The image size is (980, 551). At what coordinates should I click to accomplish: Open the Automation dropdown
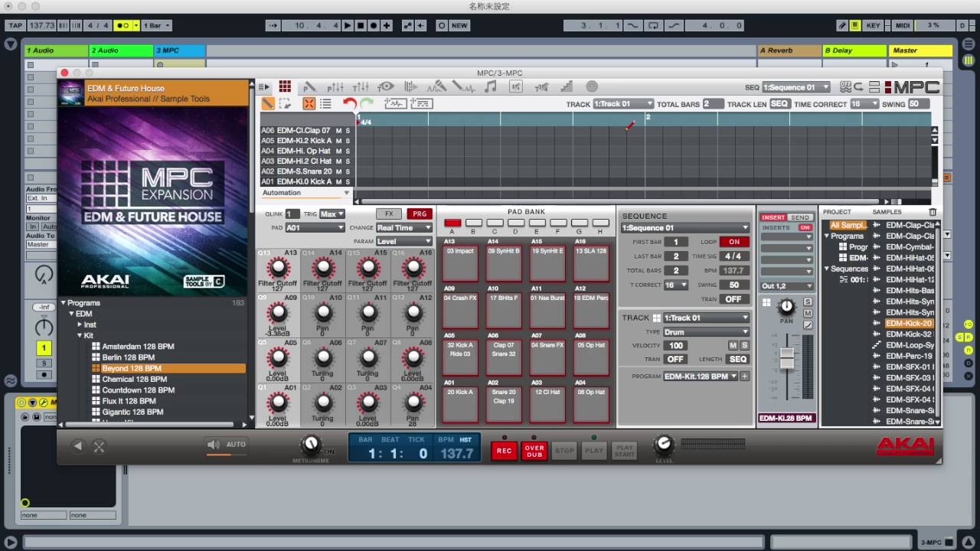point(305,193)
